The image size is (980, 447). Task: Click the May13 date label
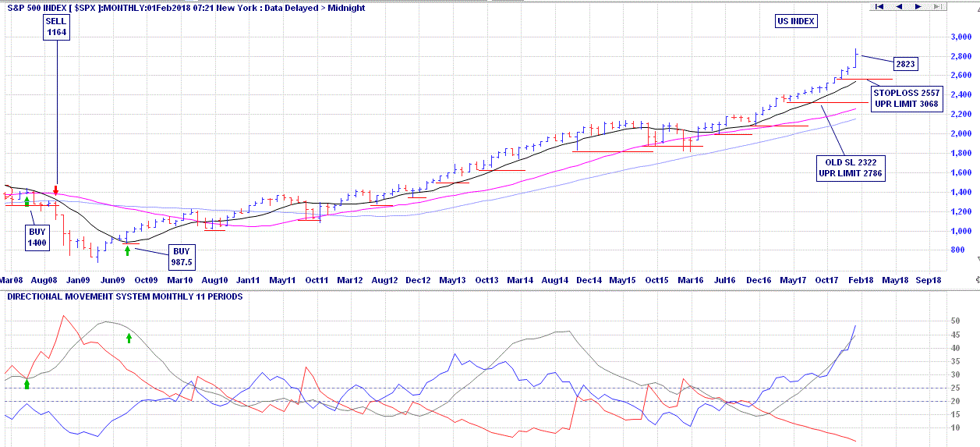click(x=452, y=279)
